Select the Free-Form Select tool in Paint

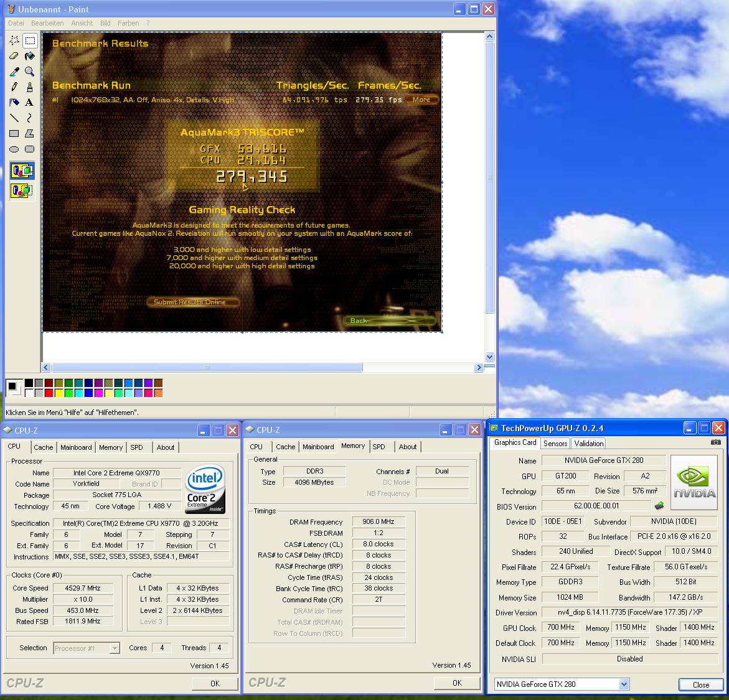click(x=14, y=40)
